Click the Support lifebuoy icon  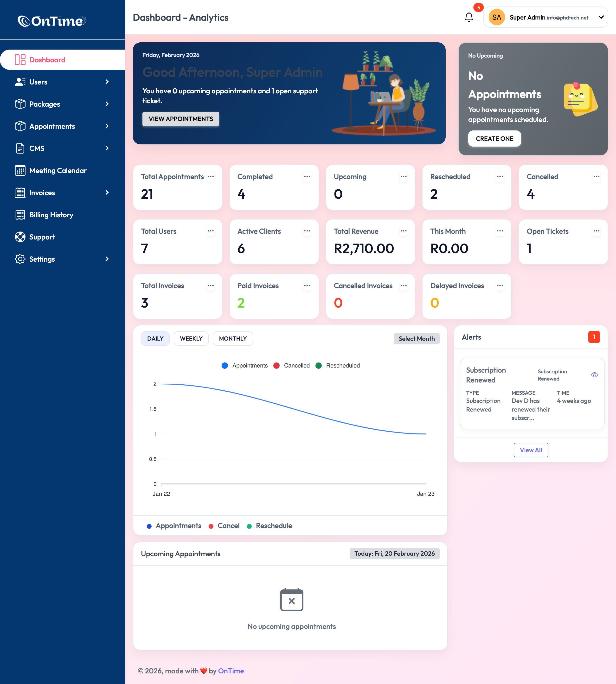click(x=20, y=237)
